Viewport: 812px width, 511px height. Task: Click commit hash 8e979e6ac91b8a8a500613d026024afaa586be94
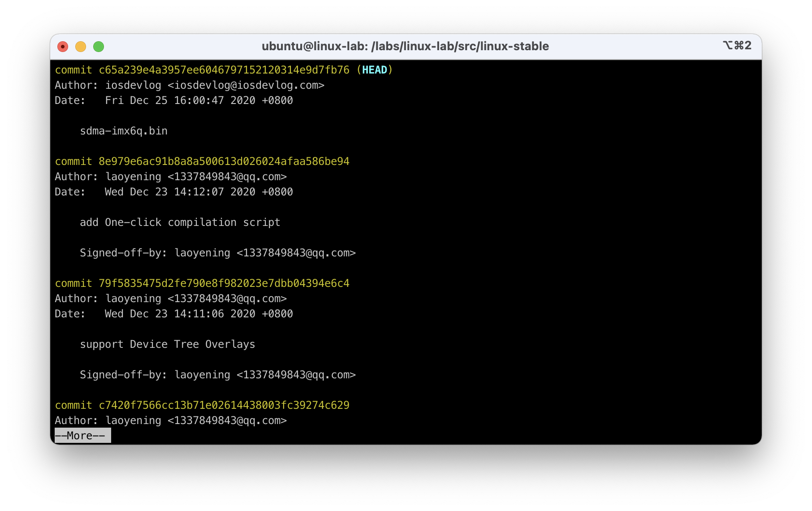tap(224, 161)
